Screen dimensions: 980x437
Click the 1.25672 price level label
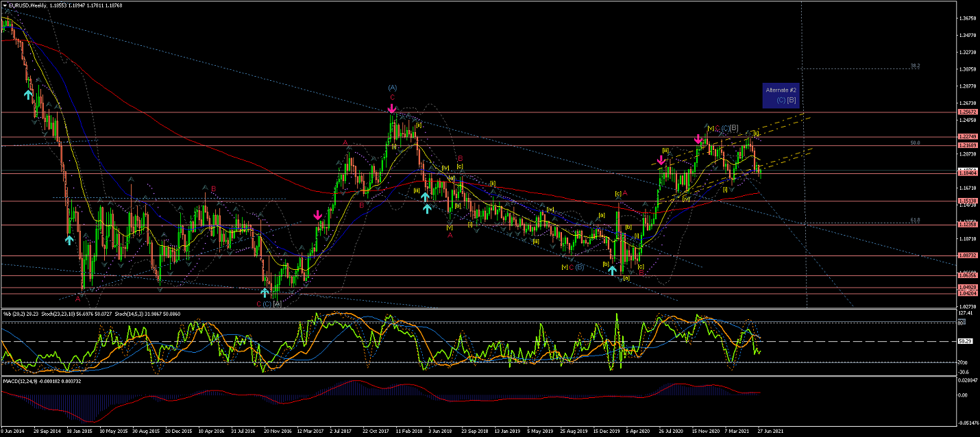[x=967, y=112]
